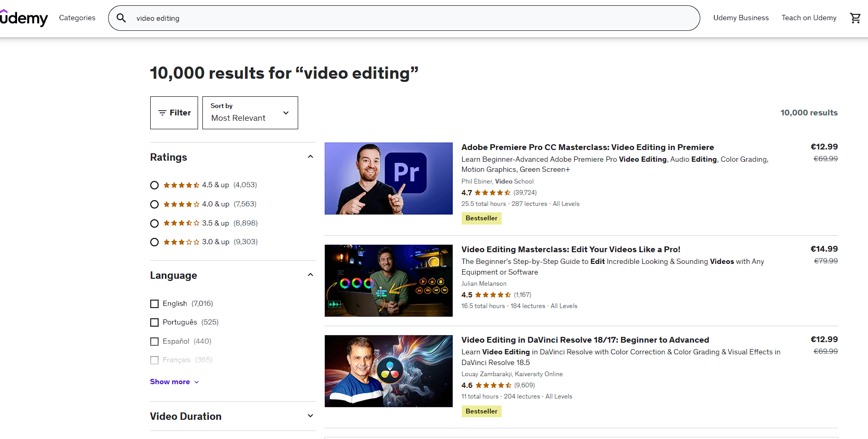Image resolution: width=868 pixels, height=439 pixels.
Task: Check the Português language filter
Action: [x=154, y=322]
